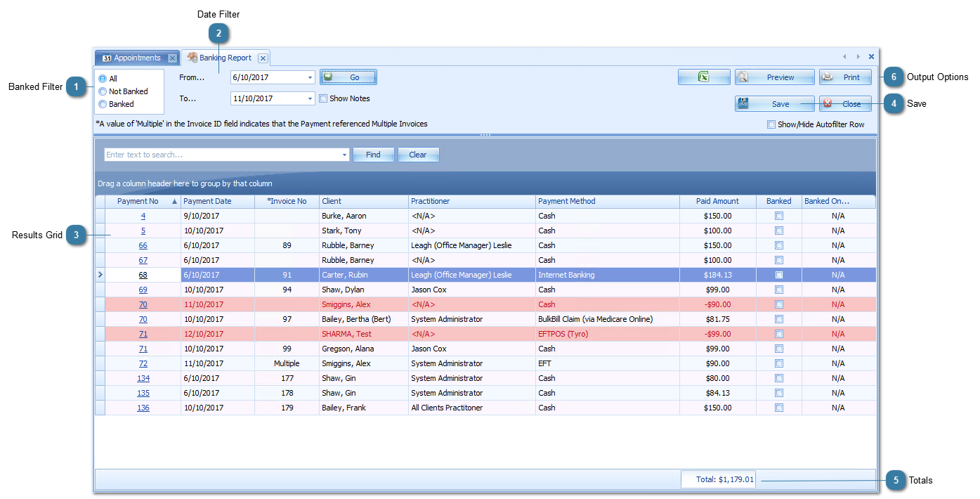Select the Not Banked filter

pyautogui.click(x=103, y=91)
